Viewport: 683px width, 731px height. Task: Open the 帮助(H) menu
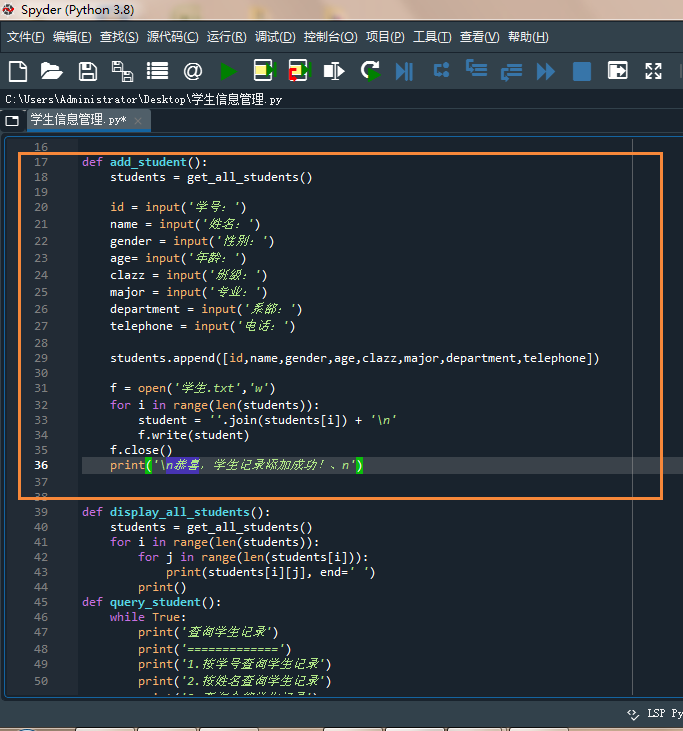[x=528, y=37]
